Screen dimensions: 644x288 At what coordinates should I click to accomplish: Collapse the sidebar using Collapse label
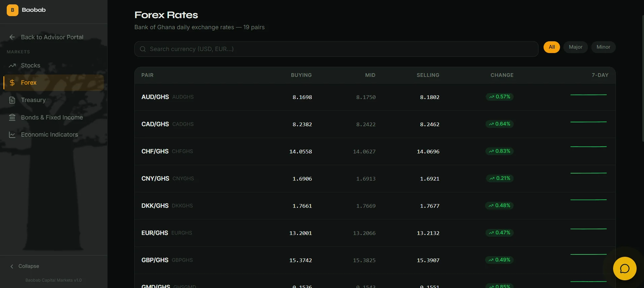pos(29,266)
